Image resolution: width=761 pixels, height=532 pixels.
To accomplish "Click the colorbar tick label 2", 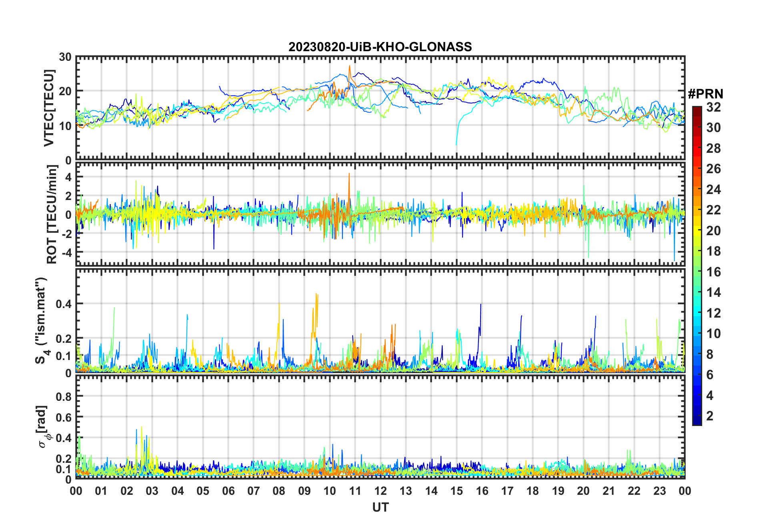I will pos(710,416).
